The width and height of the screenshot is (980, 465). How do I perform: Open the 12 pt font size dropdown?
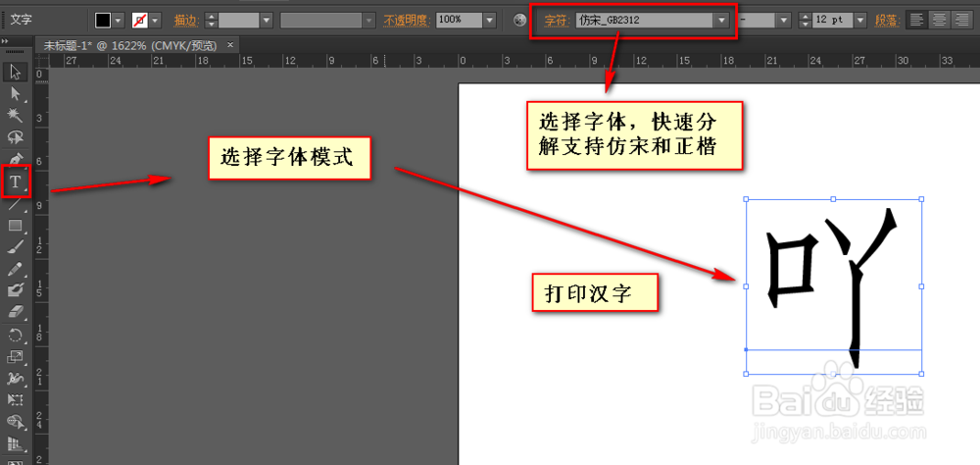[x=861, y=20]
